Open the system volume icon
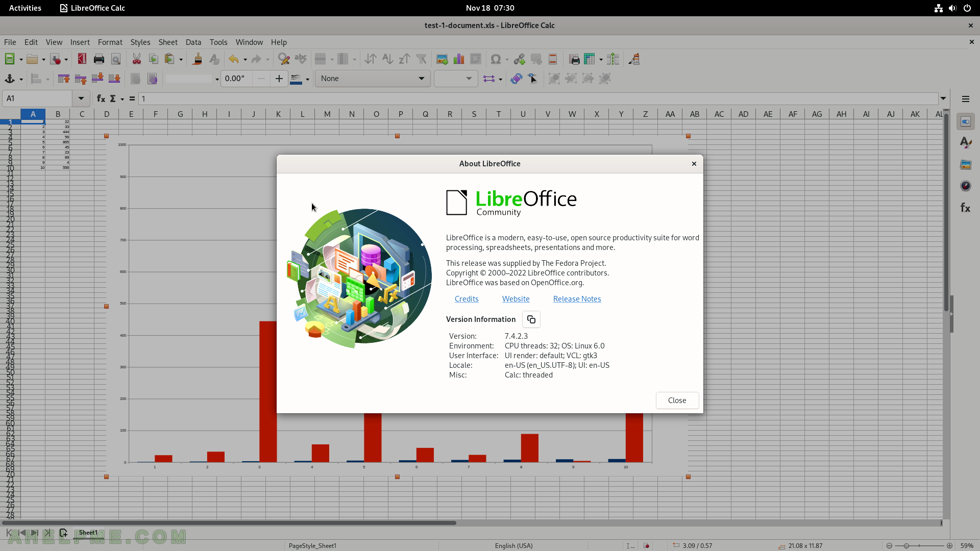Screen dimensions: 980x551 [x=952, y=8]
